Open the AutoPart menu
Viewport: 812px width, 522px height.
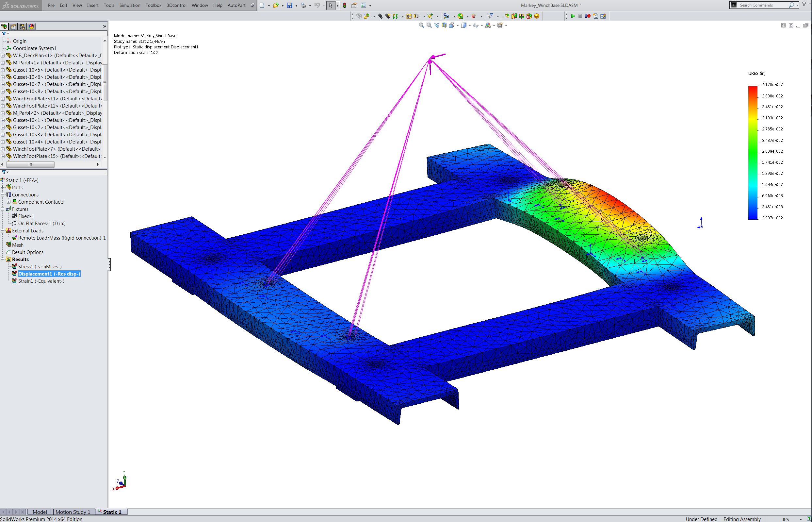(236, 6)
